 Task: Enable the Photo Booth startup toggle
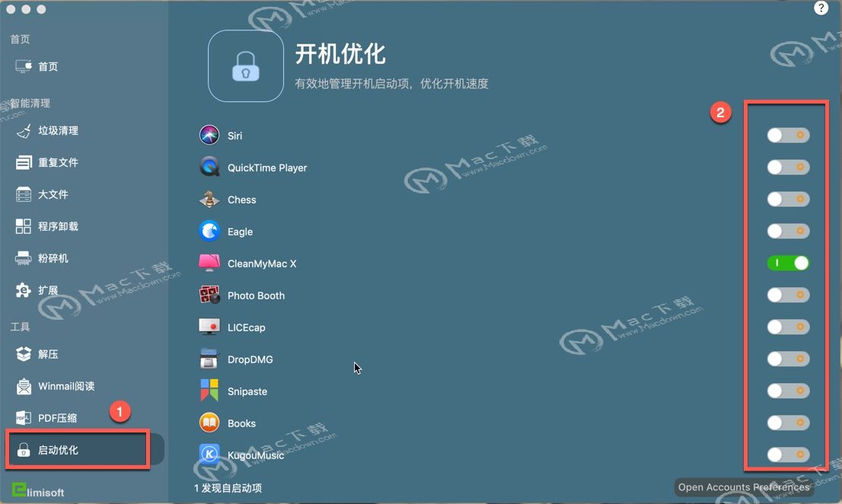click(788, 295)
